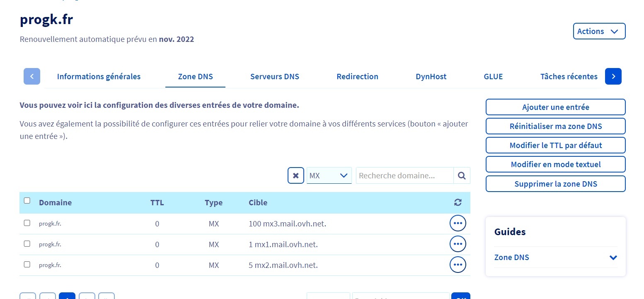The width and height of the screenshot is (644, 299).
Task: Click Ajouter une entrée button
Action: click(x=555, y=107)
